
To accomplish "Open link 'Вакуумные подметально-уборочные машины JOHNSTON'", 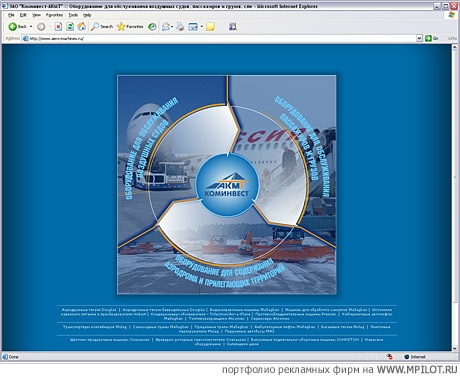I will (x=305, y=340).
